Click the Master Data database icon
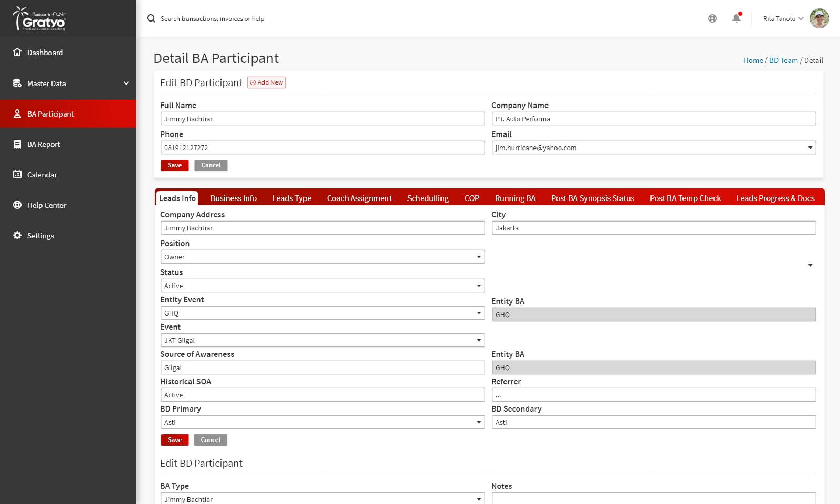Viewport: 840px width, 504px height. coord(17,83)
